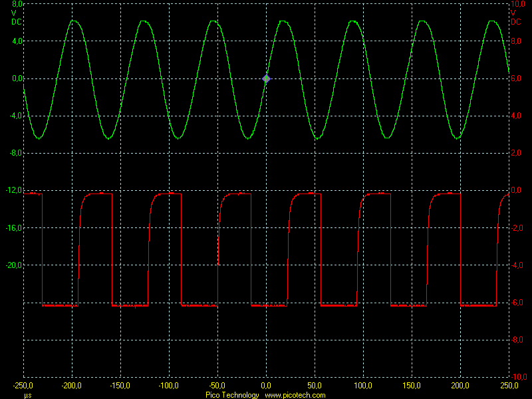Click the -50.0 time axis label
This screenshot has width=532, height=399.
[217, 386]
